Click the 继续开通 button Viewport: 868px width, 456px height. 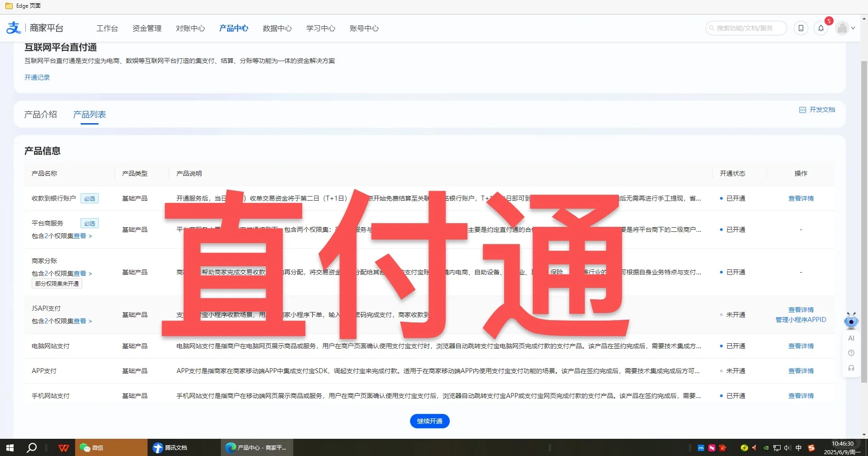point(429,421)
